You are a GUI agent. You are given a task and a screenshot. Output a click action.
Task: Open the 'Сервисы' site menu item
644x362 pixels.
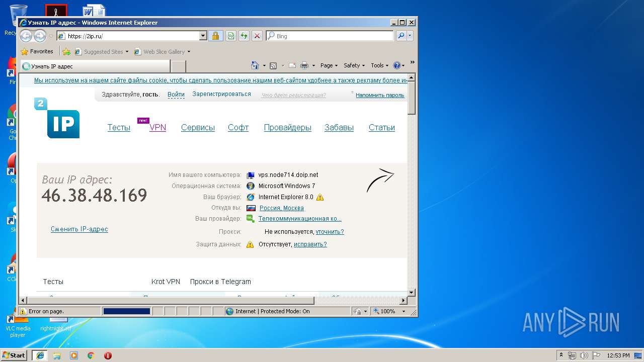click(198, 128)
